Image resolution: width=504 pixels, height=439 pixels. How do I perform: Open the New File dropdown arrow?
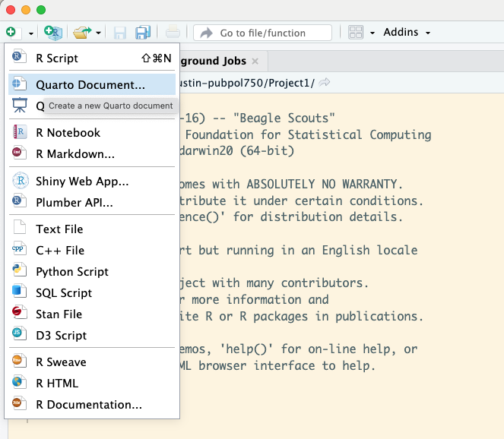tap(31, 33)
